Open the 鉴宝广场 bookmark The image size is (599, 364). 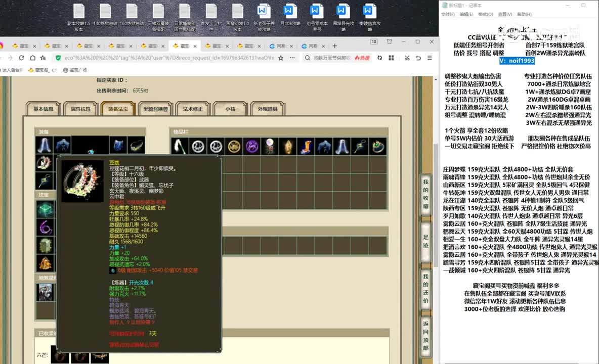click(x=75, y=70)
